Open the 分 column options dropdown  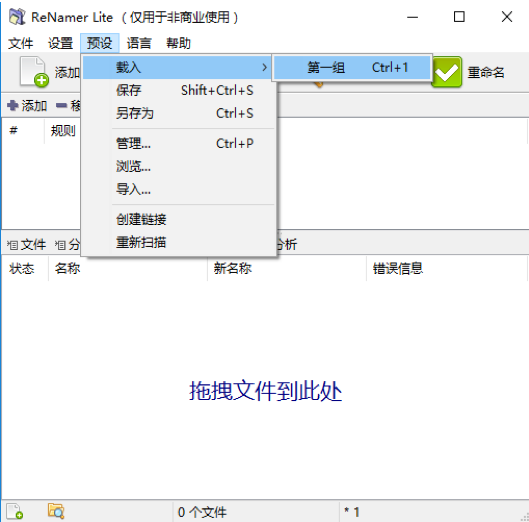click(67, 245)
